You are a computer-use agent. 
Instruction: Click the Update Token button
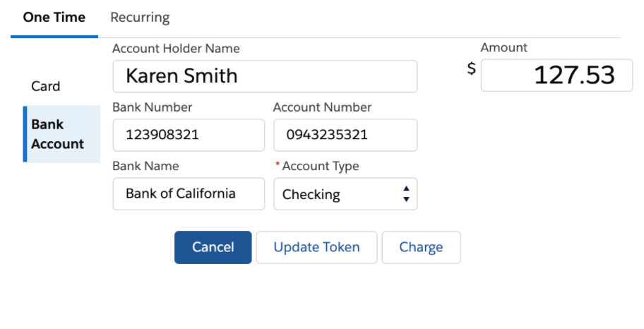[316, 247]
